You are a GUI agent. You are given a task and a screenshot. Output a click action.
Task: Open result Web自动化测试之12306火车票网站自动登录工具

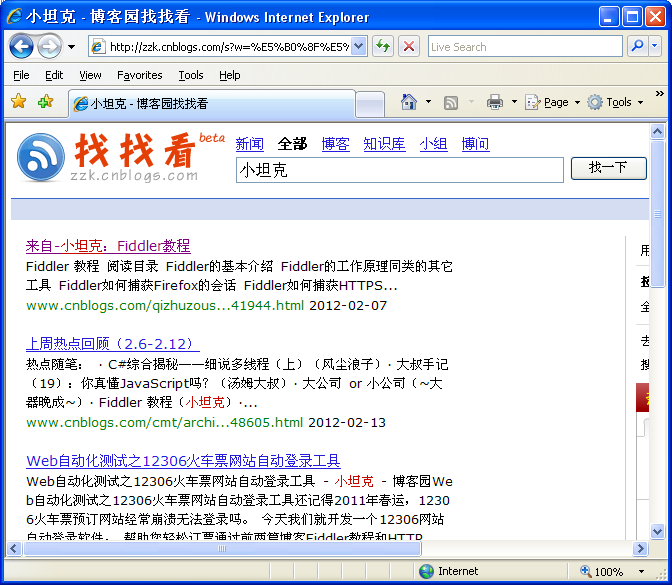183,461
